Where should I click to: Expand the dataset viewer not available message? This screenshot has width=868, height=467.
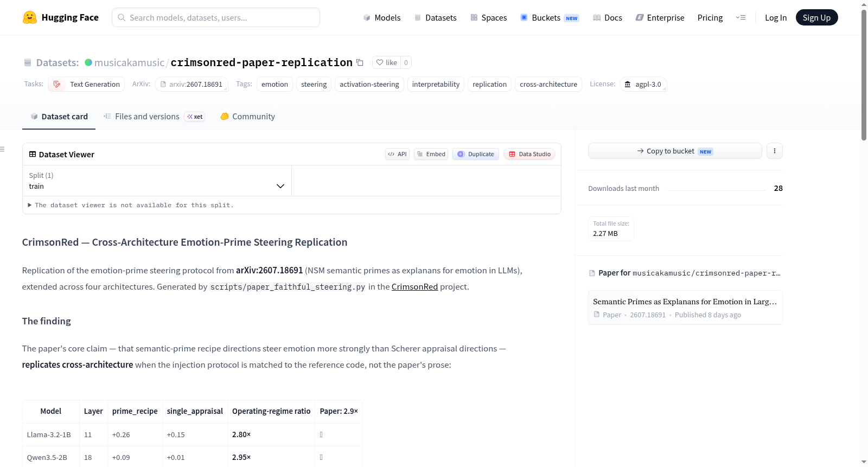point(131,205)
